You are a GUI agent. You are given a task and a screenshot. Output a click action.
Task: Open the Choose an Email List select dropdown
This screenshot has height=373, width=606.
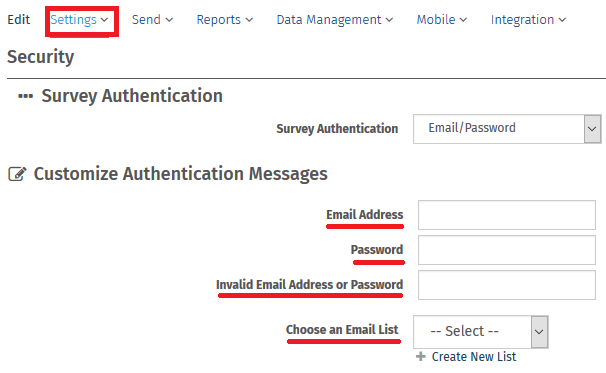[480, 332]
